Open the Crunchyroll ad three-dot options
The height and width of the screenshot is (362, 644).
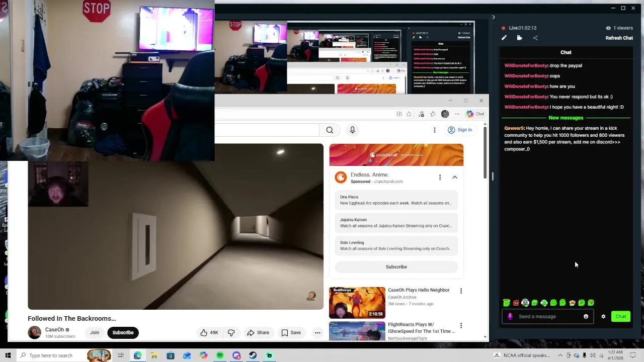(440, 177)
